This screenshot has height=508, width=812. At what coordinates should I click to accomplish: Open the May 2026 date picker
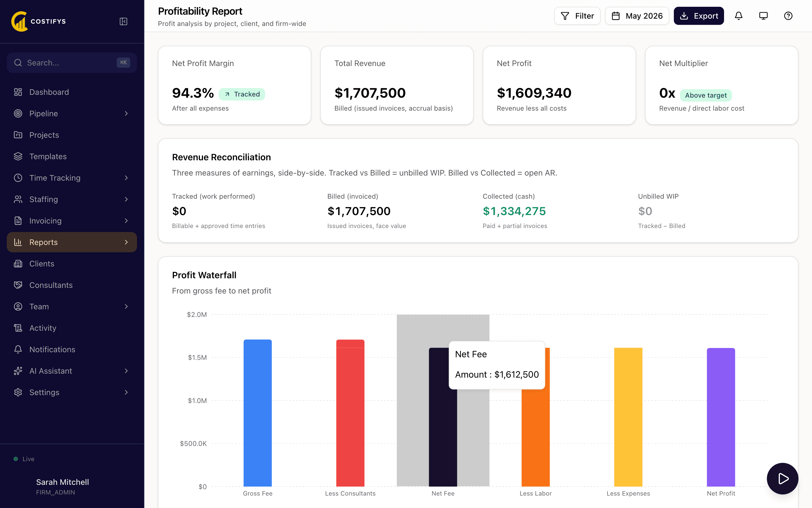click(x=637, y=16)
